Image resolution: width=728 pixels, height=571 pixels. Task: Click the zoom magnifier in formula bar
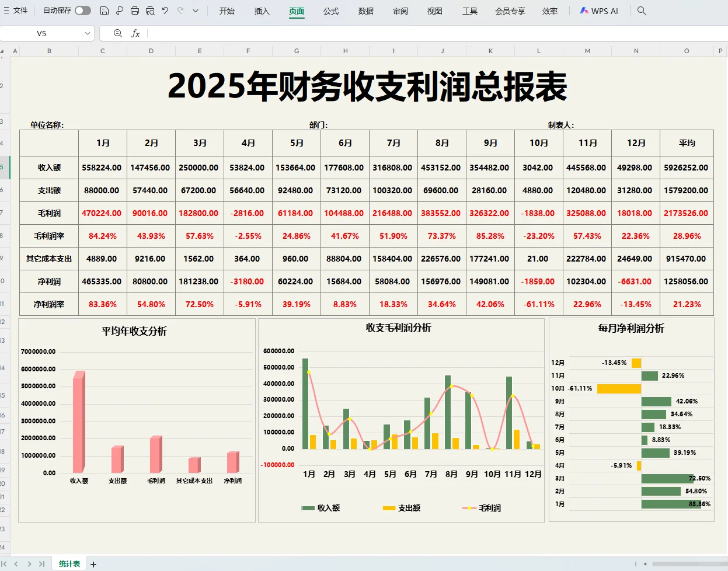[118, 33]
